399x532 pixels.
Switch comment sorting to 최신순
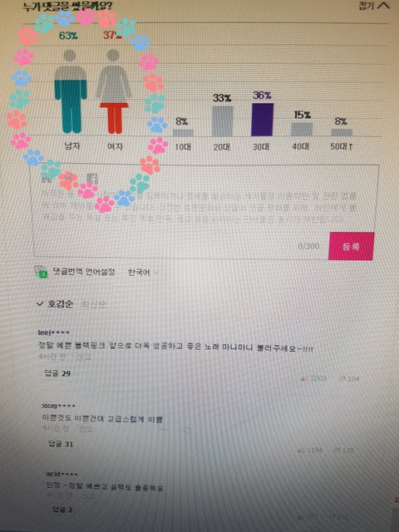[x=93, y=304]
